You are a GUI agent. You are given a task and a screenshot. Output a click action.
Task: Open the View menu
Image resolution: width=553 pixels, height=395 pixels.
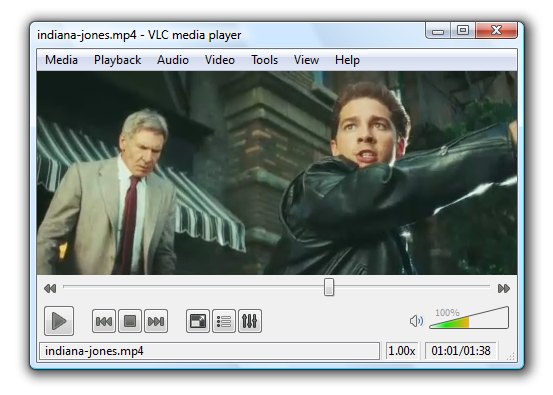click(306, 60)
